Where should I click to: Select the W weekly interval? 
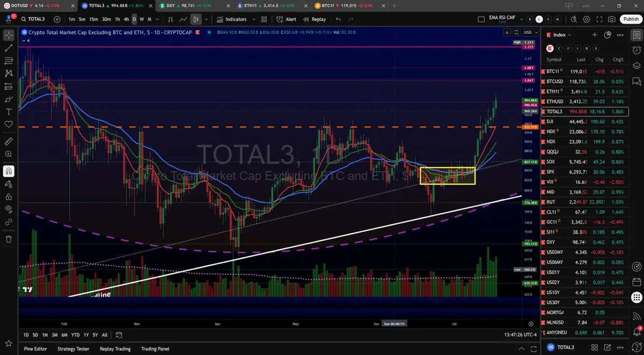coord(142,19)
